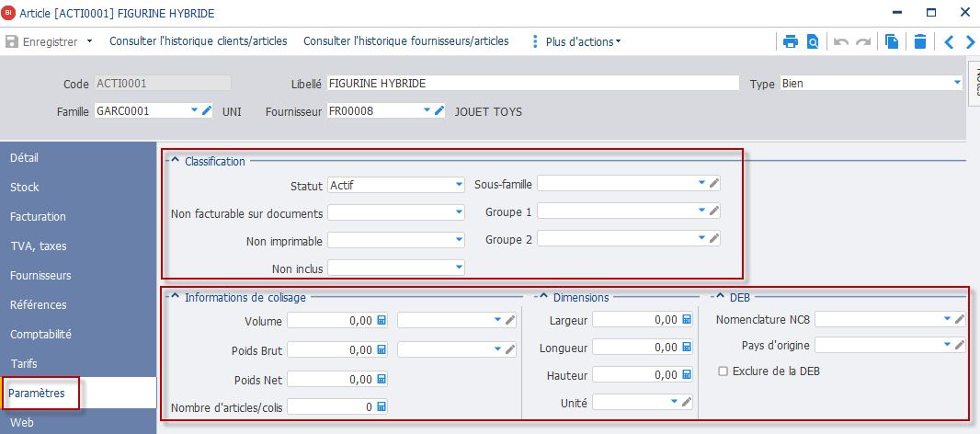
Task: Open the Groupe 2 dropdown arrow
Action: click(x=701, y=238)
